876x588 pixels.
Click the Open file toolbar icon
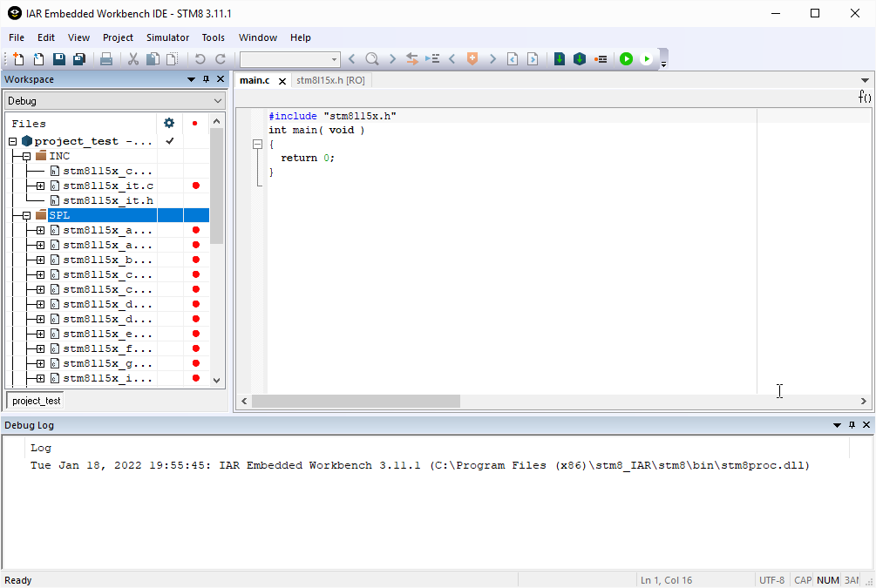(x=38, y=58)
